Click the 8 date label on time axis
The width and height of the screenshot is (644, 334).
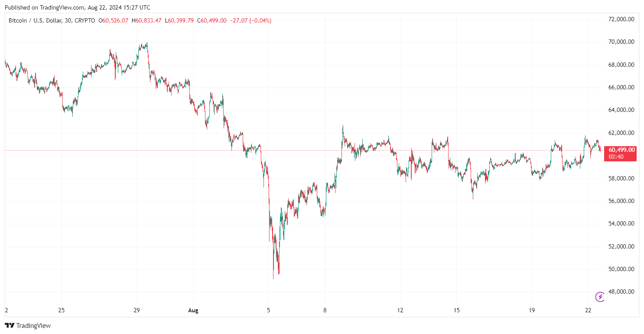[325, 310]
